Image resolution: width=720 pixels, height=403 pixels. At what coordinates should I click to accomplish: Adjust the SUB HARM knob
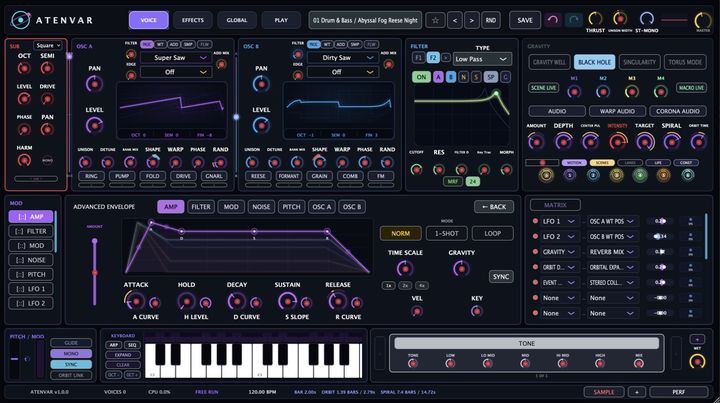(24, 160)
